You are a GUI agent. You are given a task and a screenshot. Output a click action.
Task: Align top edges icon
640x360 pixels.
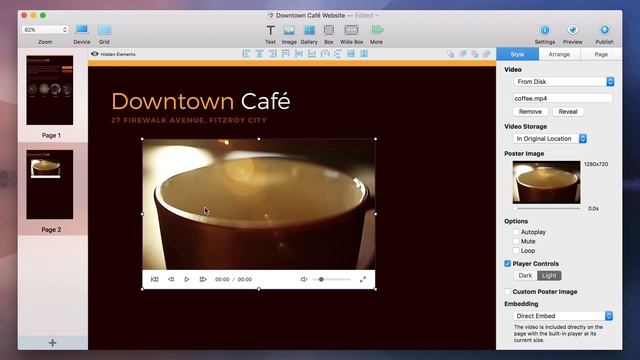pos(285,54)
